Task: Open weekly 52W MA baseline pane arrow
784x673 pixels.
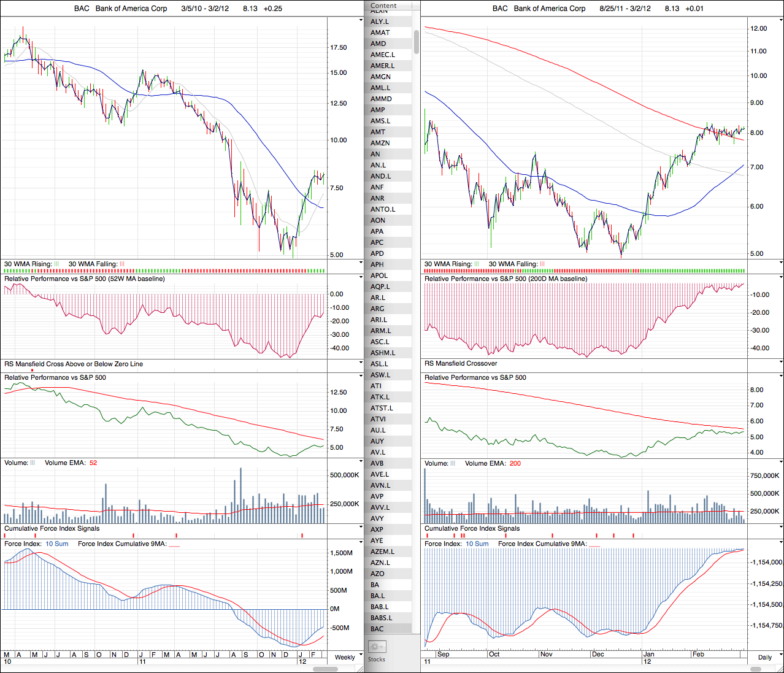Action: pos(361,277)
